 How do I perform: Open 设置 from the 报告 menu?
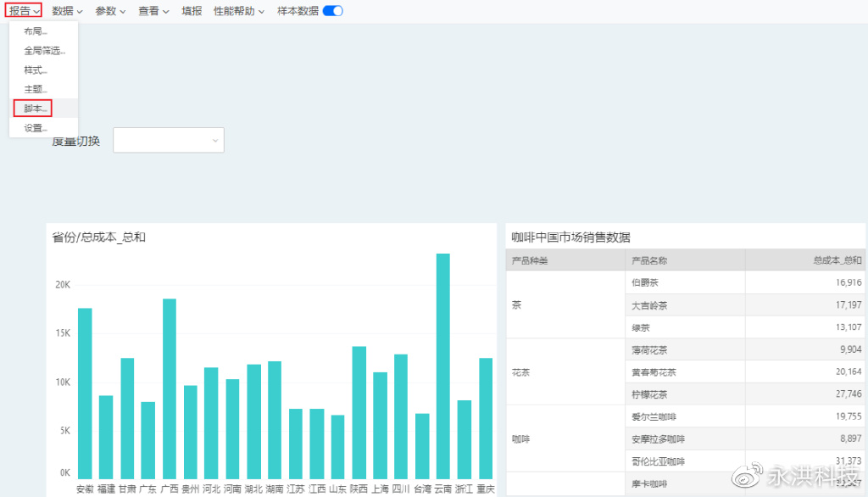coord(34,127)
